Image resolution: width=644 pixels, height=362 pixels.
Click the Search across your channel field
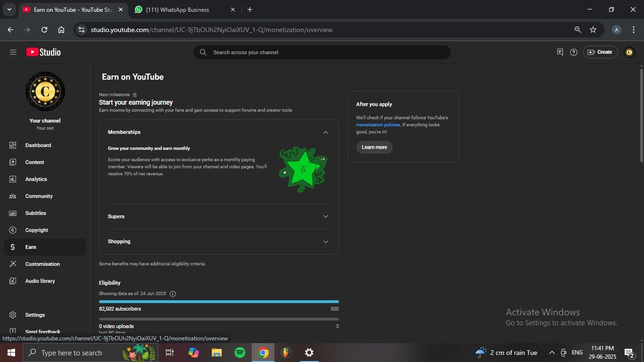point(322,52)
